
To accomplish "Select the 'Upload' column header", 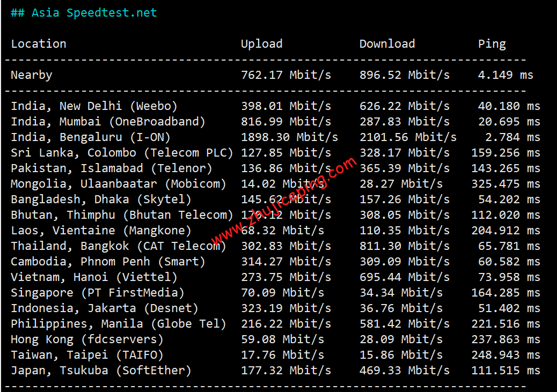I will pos(262,43).
